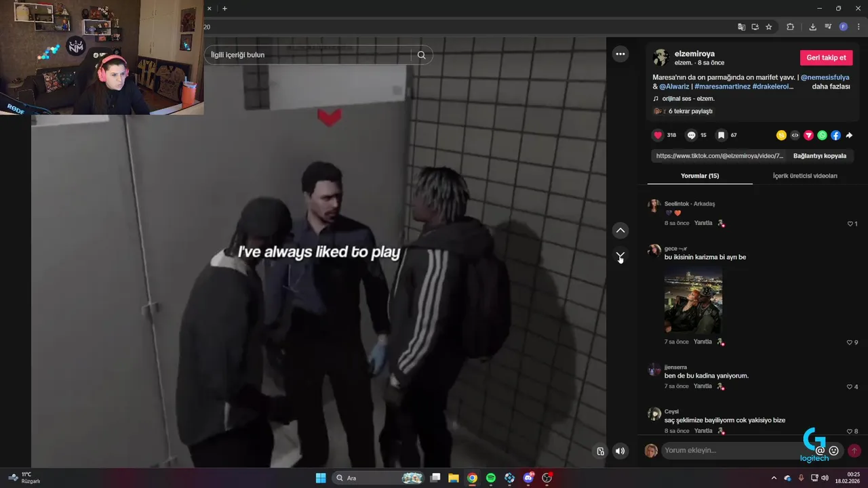Reply to gece's comment with Yanıtla
The width and height of the screenshot is (868, 488).
pos(703,342)
